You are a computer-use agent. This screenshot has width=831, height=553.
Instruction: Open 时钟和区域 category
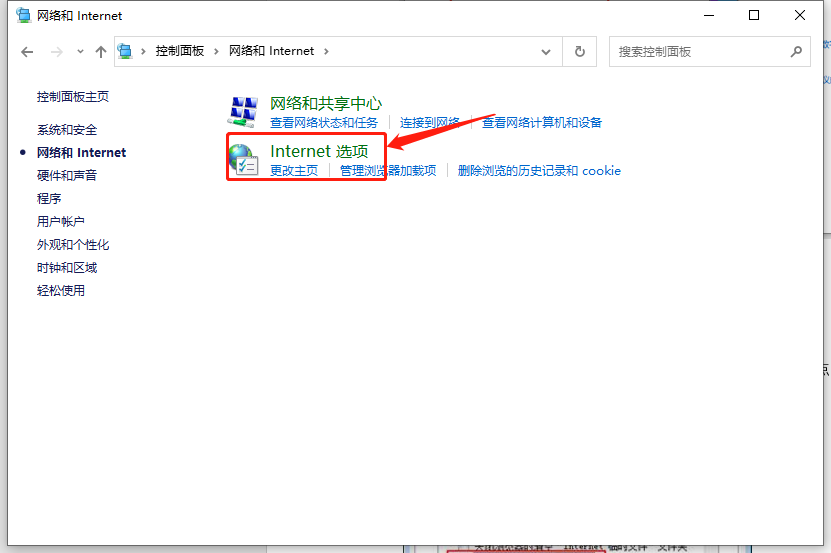67,268
